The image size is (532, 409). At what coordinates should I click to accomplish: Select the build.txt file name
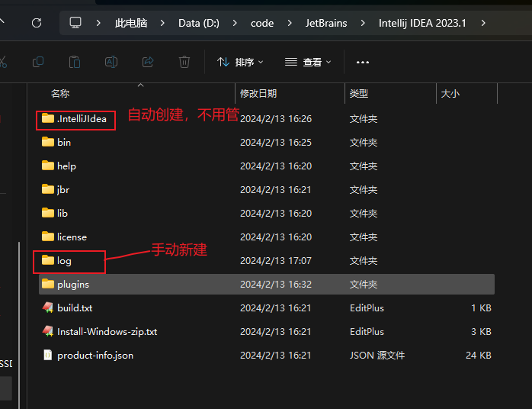75,308
